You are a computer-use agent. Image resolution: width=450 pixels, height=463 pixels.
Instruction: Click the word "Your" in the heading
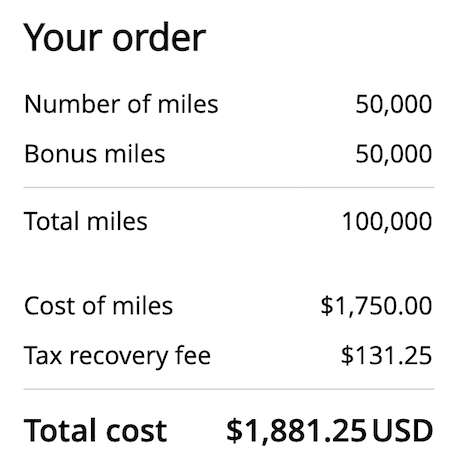(x=63, y=37)
